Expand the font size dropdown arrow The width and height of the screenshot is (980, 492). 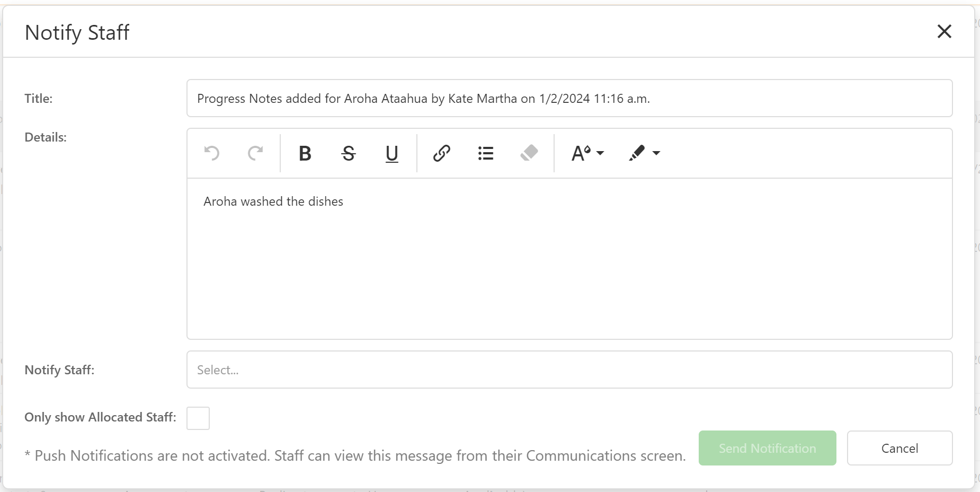pyautogui.click(x=600, y=153)
